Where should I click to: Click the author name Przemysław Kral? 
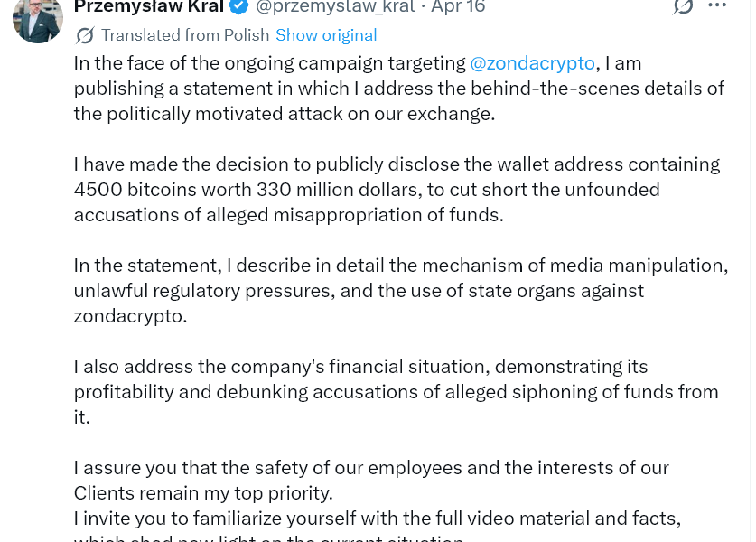[148, 7]
